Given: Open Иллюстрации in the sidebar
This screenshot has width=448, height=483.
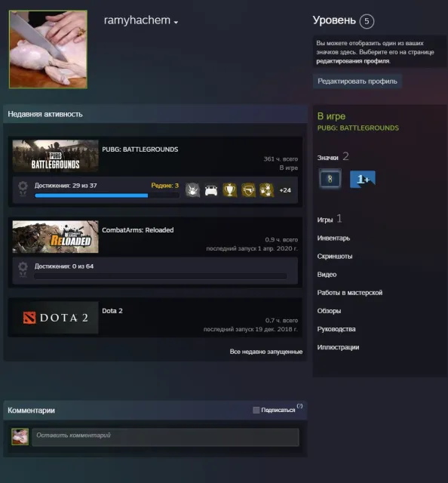Looking at the screenshot, I should (x=338, y=347).
